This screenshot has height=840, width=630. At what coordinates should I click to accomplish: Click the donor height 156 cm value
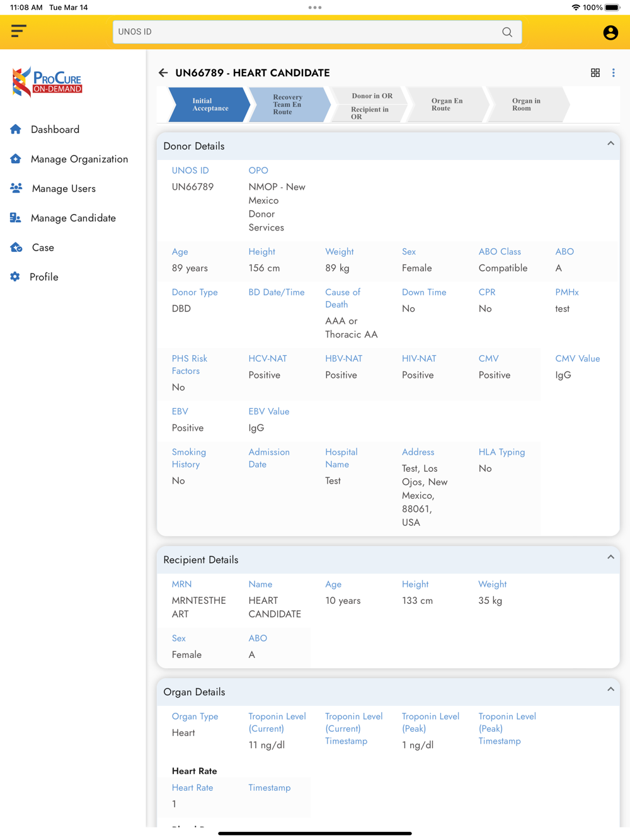[x=264, y=268]
